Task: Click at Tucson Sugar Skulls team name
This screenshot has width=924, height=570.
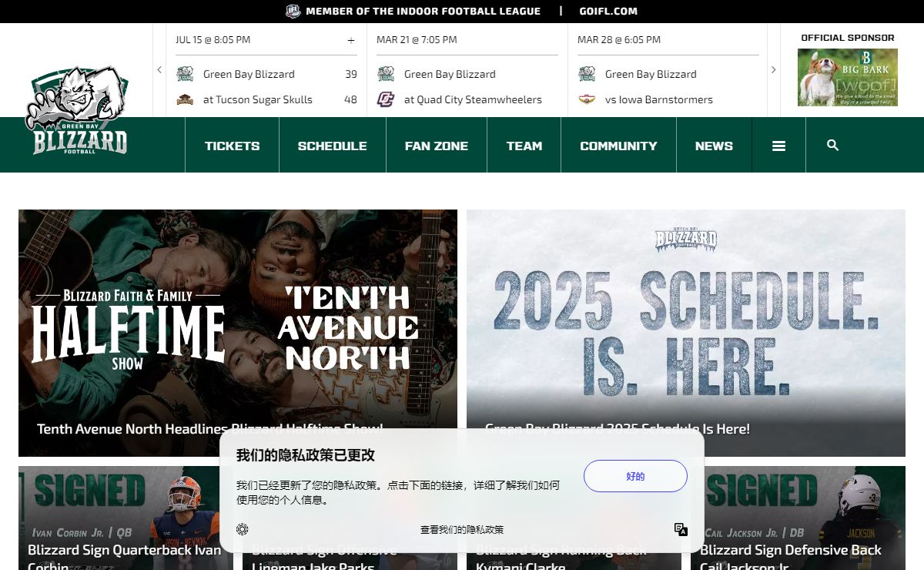Action: (x=258, y=99)
